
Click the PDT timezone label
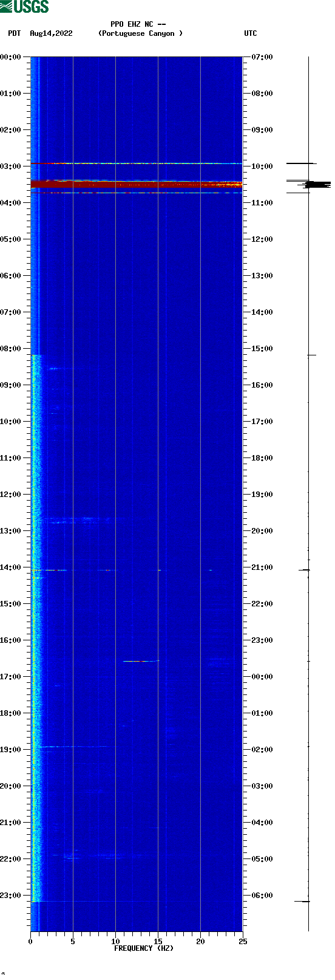point(14,33)
